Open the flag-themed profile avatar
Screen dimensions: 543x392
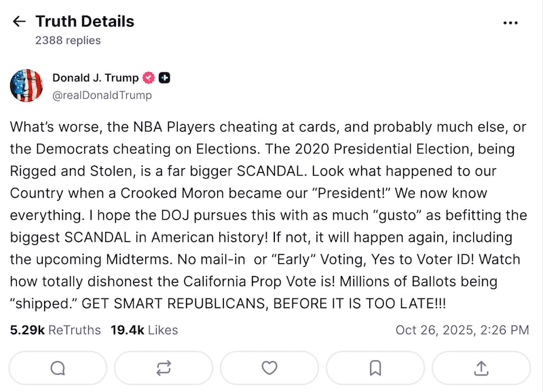[x=26, y=86]
